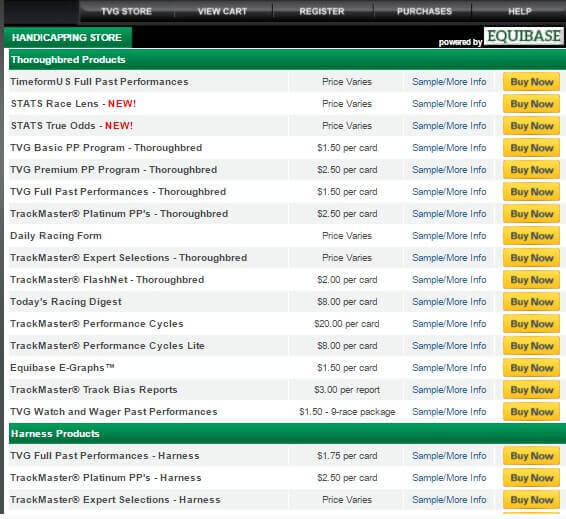
Task: View Sample/More Info for Performance Cycles Lite
Action: [449, 346]
